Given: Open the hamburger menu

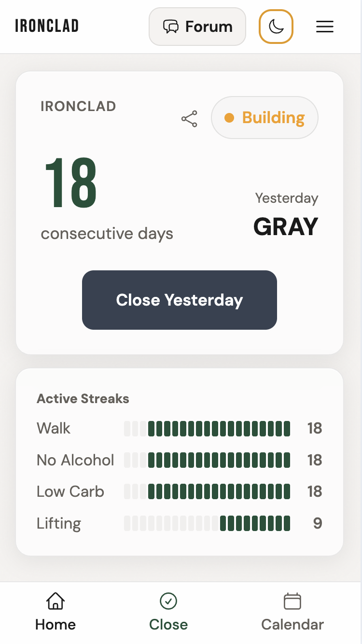Looking at the screenshot, I should [325, 27].
